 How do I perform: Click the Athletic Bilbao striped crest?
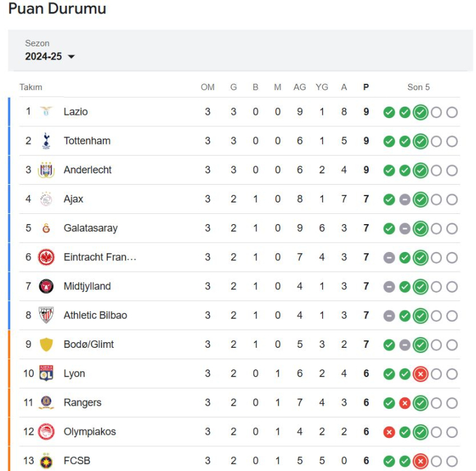pos(46,315)
